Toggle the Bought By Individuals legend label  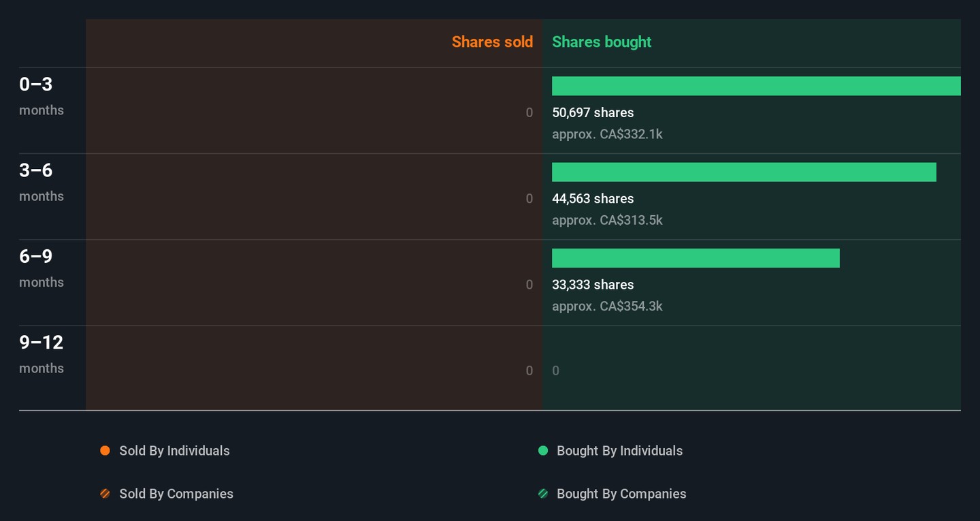click(x=619, y=451)
